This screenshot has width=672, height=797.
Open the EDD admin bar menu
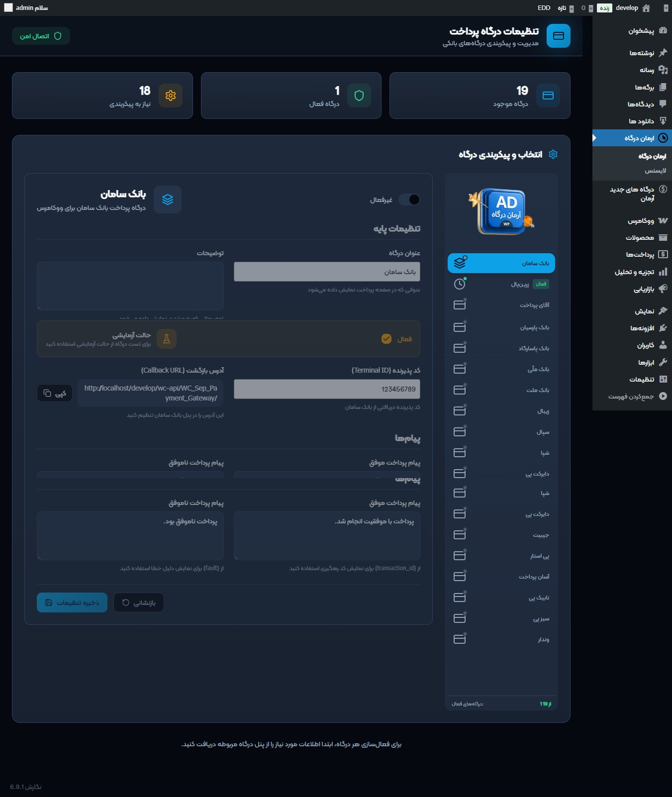tap(544, 8)
